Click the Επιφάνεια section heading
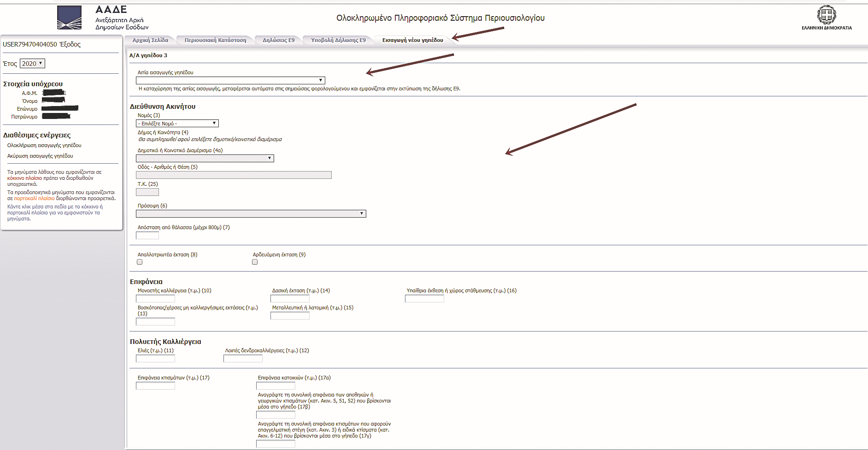 pyautogui.click(x=146, y=282)
